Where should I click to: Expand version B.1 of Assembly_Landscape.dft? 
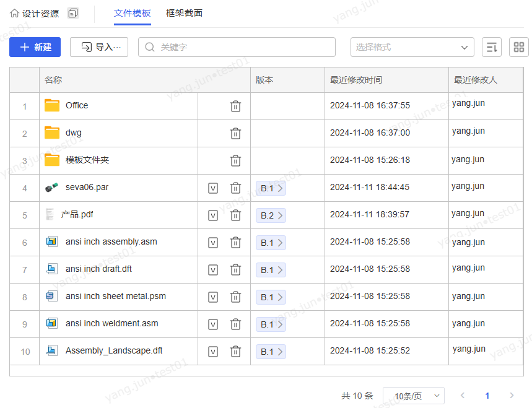271,352
